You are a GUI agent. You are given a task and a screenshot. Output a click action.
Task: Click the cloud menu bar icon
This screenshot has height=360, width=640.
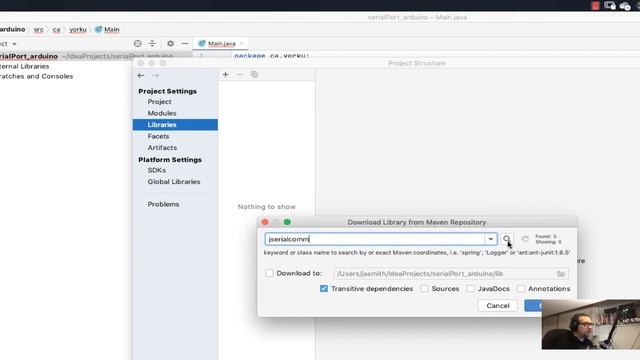[624, 6]
